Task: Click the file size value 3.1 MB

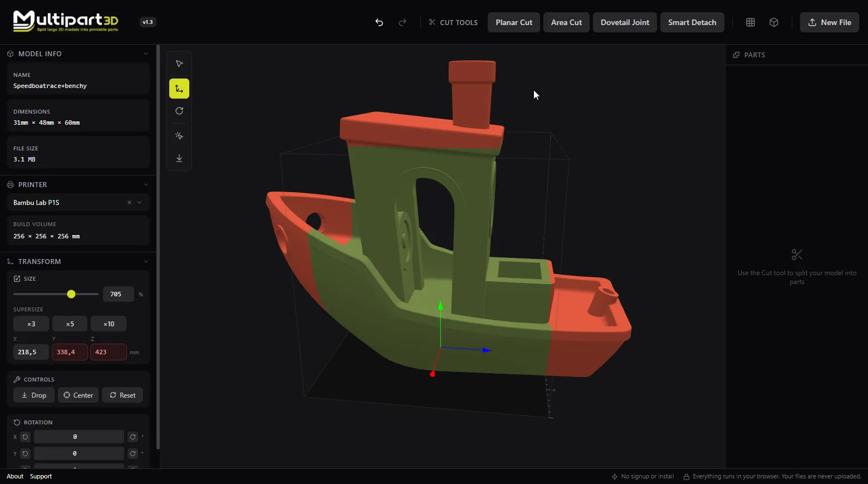Action: [x=24, y=160]
